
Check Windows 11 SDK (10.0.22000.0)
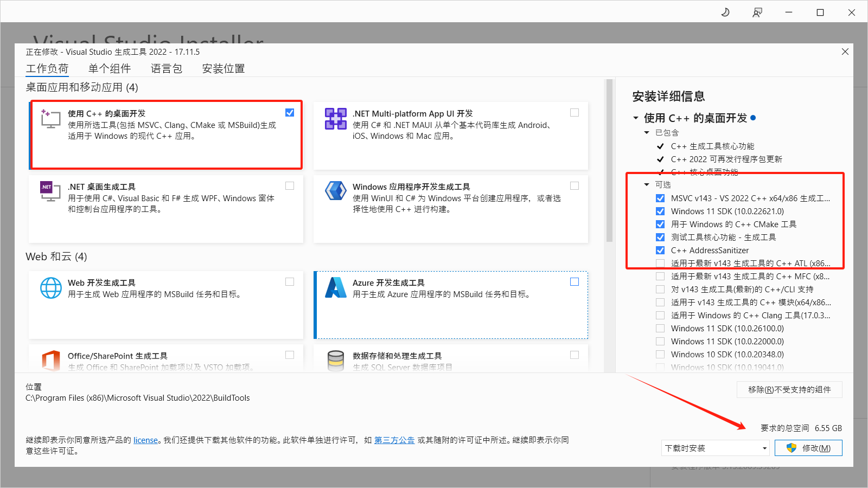pos(660,342)
